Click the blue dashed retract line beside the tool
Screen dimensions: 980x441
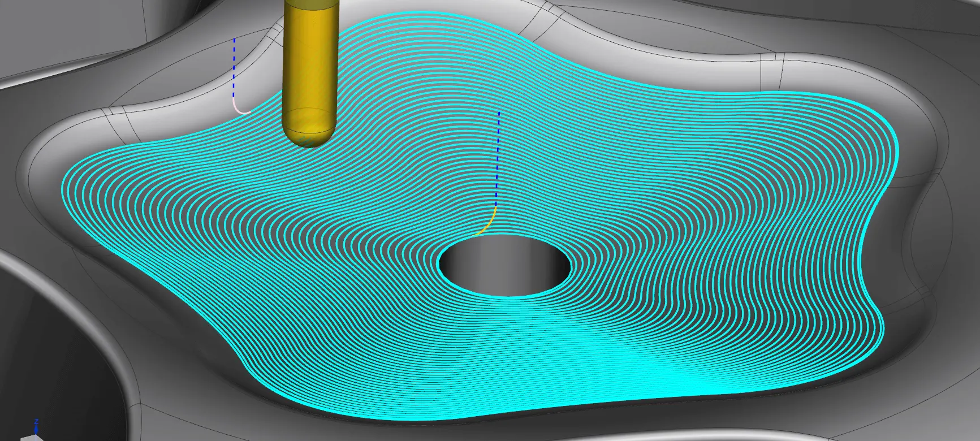pyautogui.click(x=234, y=68)
